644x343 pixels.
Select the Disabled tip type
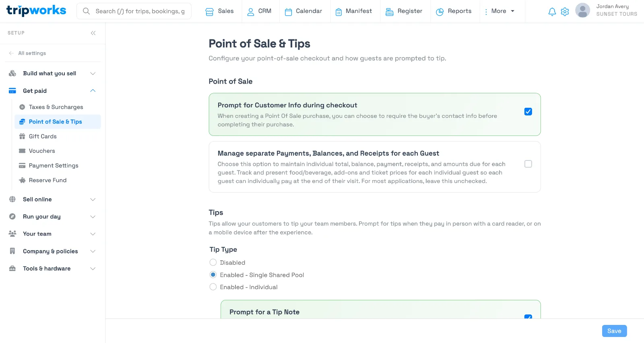click(213, 263)
